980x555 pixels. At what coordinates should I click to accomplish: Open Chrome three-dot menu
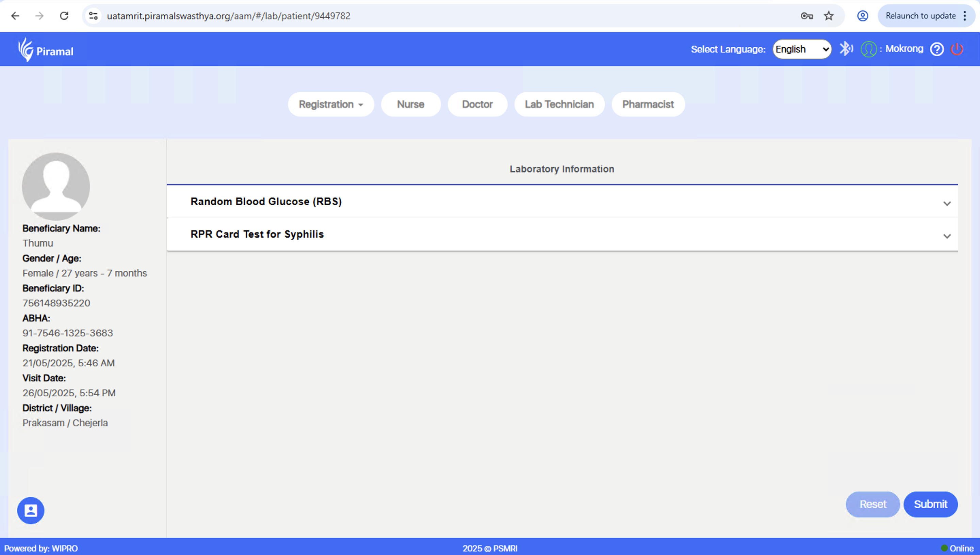click(965, 16)
